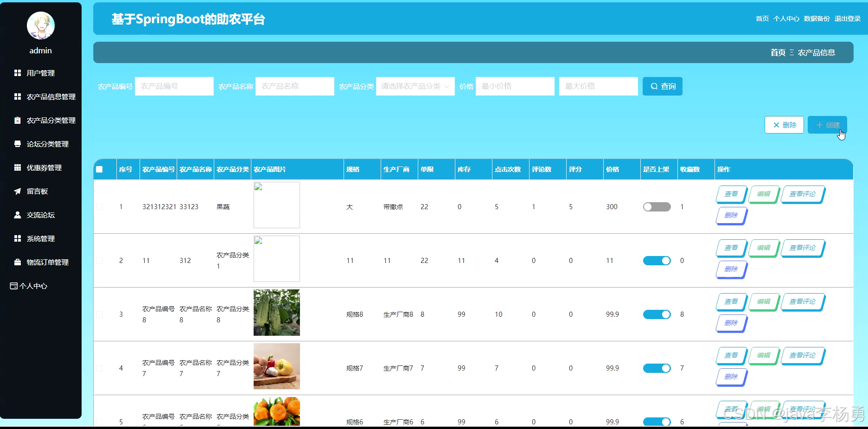Image resolution: width=868 pixels, height=429 pixels.
Task: Click 删除 button in row 4
Action: click(x=732, y=377)
